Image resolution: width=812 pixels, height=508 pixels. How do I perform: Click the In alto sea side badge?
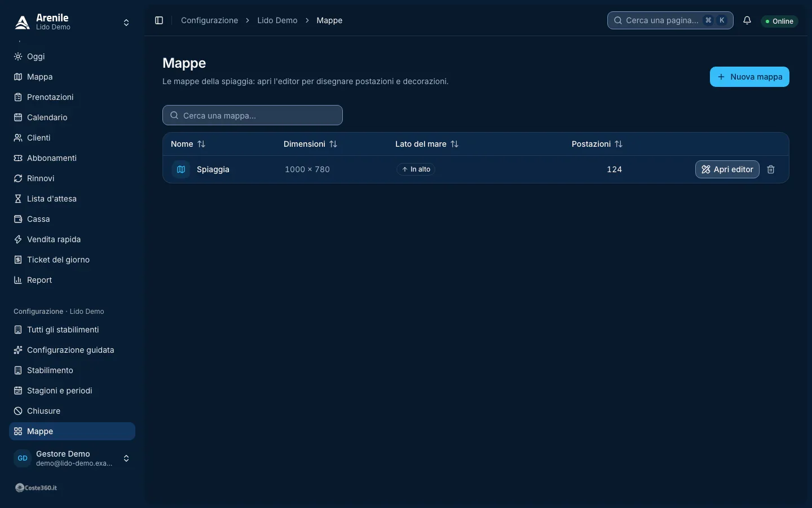(416, 169)
